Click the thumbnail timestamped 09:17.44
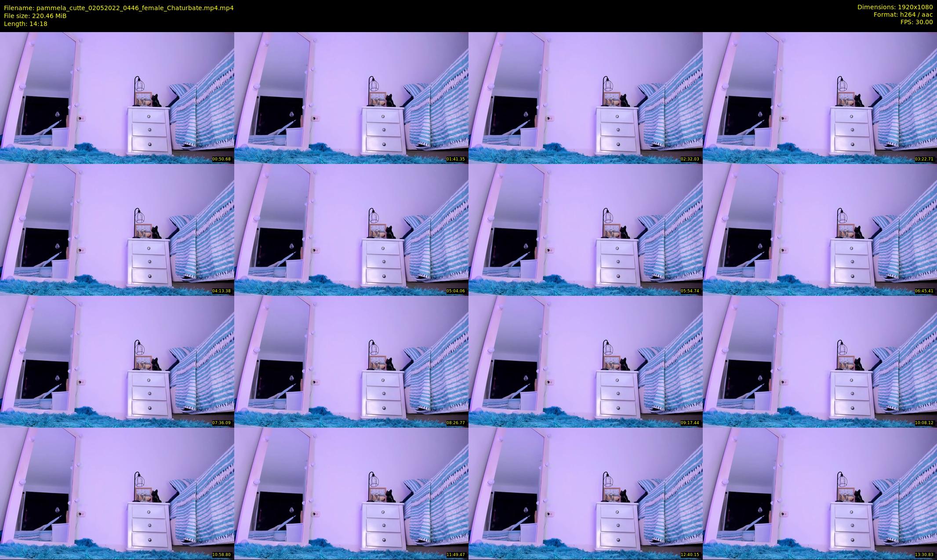The height and width of the screenshot is (560, 937). click(585, 361)
